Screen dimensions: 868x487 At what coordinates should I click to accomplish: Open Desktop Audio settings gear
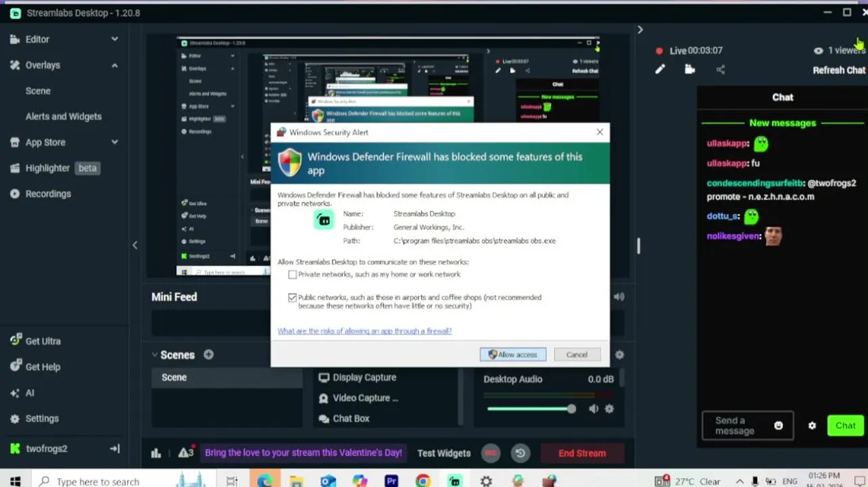pos(609,409)
